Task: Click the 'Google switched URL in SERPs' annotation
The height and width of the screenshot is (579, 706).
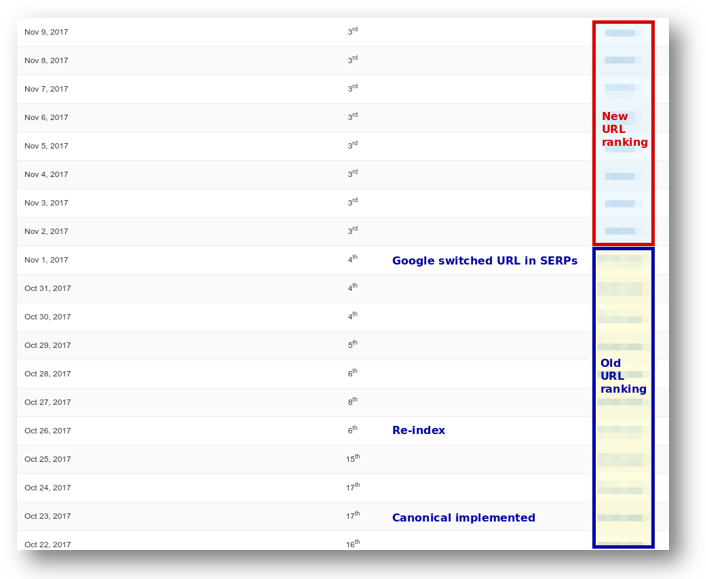Action: coord(484,261)
